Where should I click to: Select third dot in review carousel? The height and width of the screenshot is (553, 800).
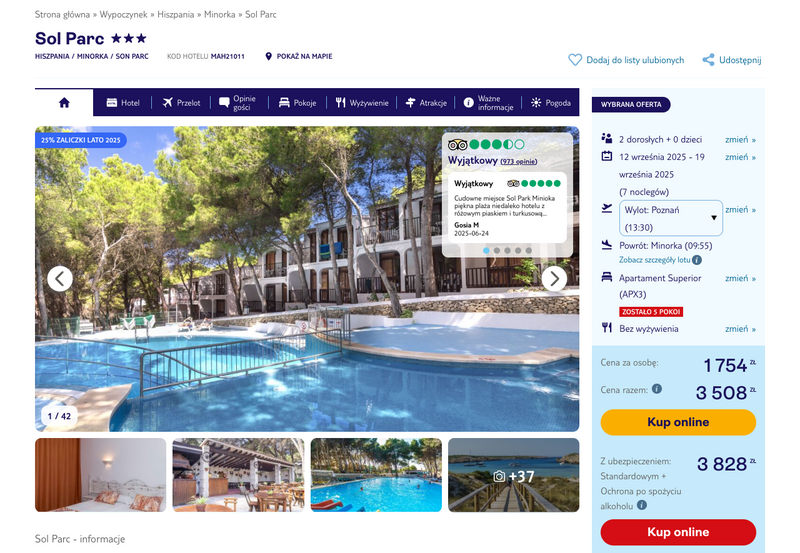tap(508, 250)
